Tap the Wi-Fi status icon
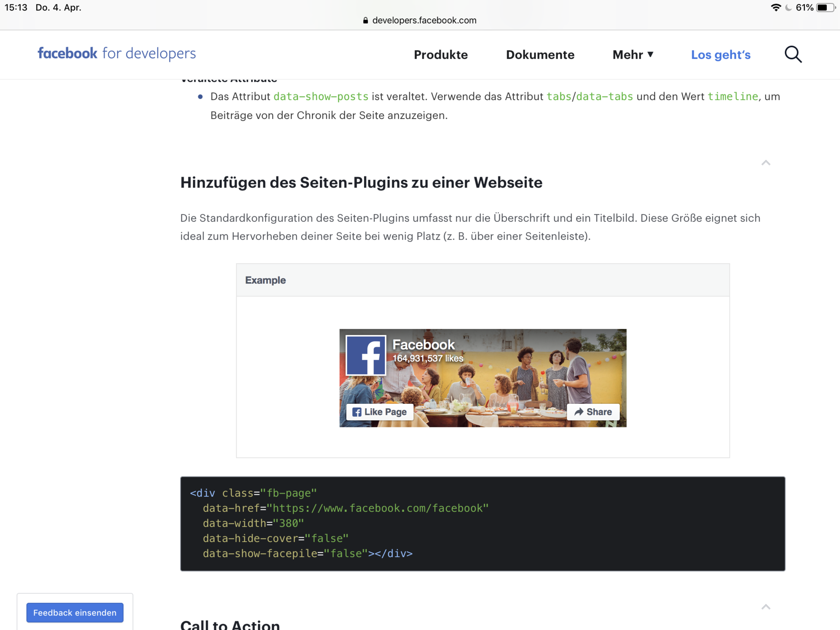The width and height of the screenshot is (840, 630). click(x=776, y=7)
